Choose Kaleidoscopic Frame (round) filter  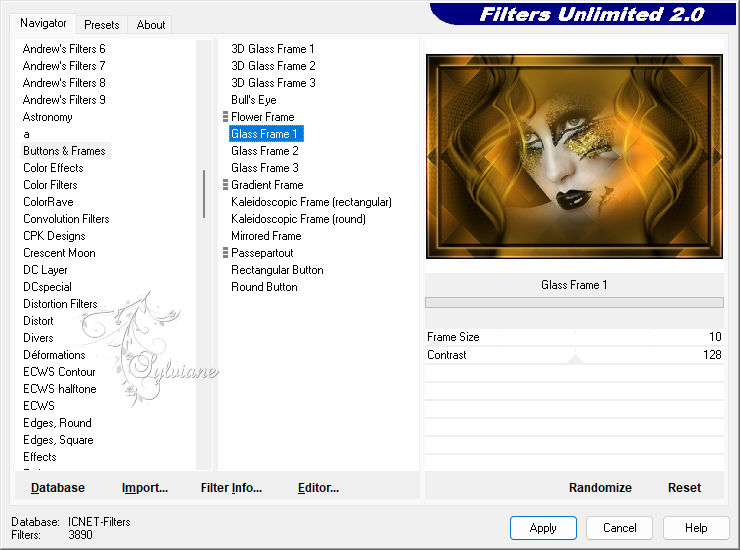pyautogui.click(x=298, y=219)
